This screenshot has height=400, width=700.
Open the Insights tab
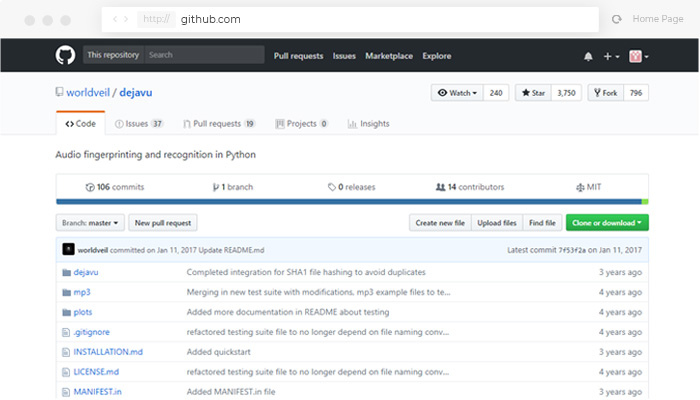tap(368, 124)
